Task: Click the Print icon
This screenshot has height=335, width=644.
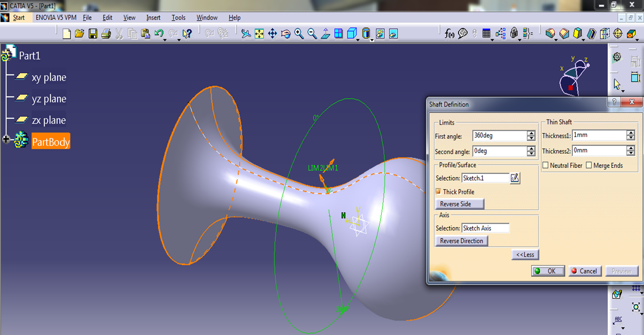Action: 106,33
